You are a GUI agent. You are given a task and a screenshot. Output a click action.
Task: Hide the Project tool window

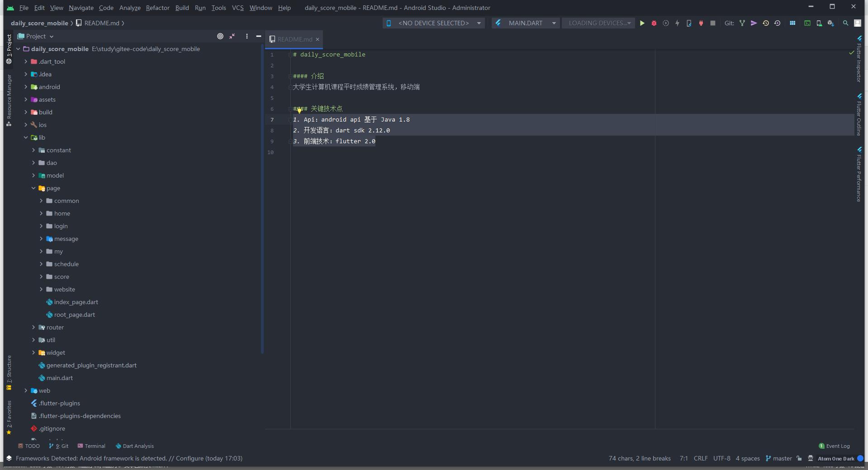click(x=259, y=36)
